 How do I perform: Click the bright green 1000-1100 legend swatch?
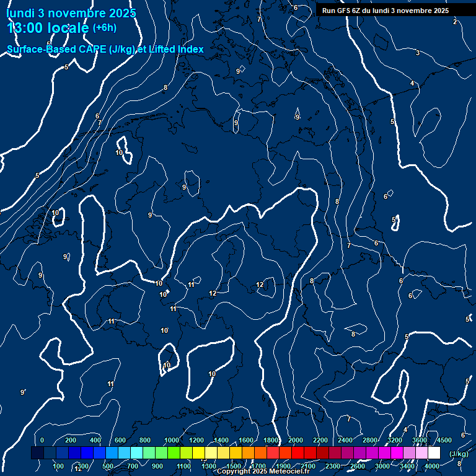174,452
